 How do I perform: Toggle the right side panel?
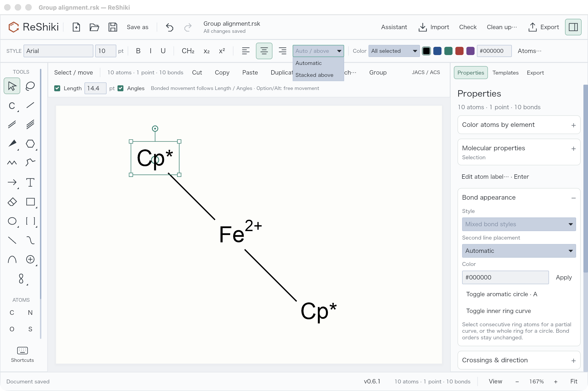coord(573,27)
